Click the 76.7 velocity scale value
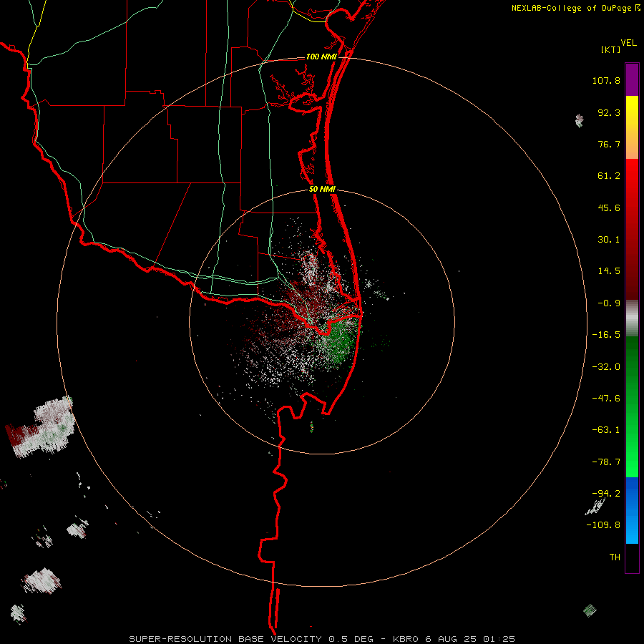The image size is (644, 644). (609, 144)
